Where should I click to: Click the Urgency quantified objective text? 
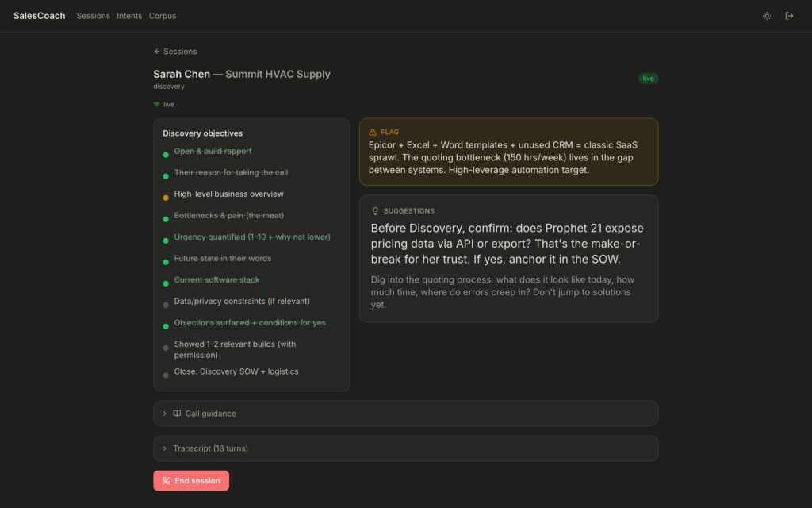pos(252,237)
